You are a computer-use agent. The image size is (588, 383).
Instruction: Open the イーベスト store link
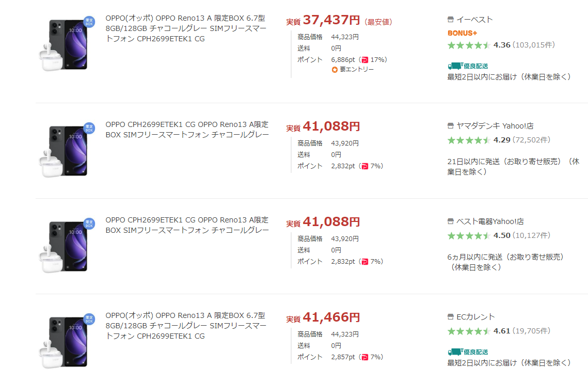coord(474,20)
